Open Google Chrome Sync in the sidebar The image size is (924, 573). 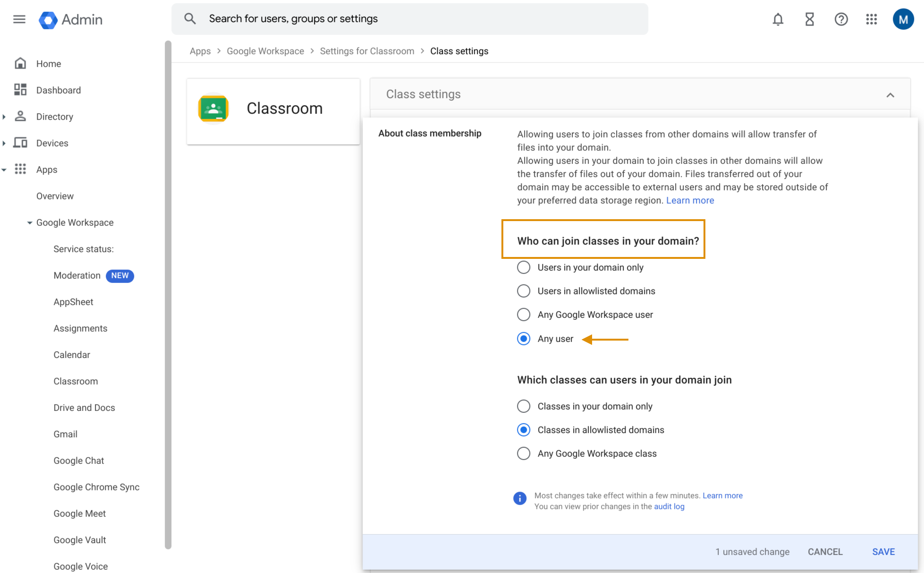click(96, 487)
